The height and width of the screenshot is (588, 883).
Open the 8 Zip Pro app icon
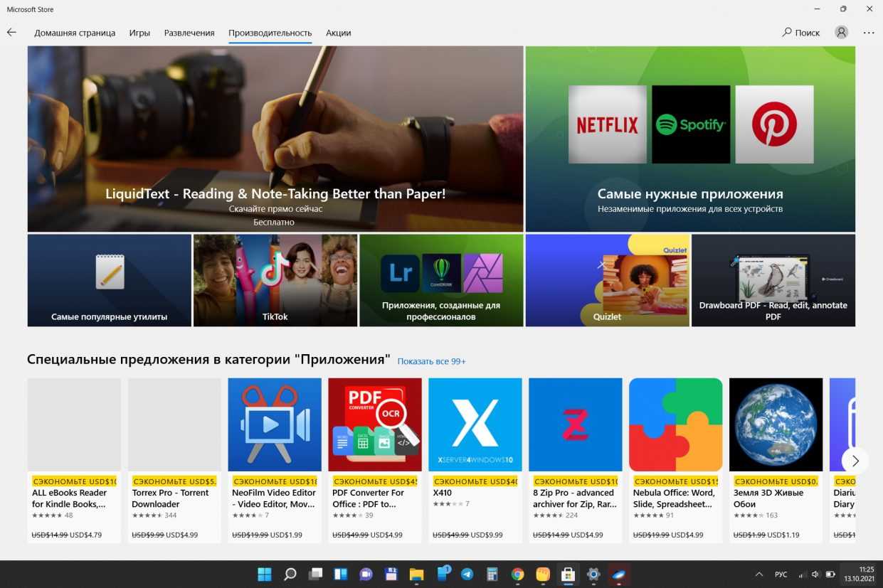(576, 424)
